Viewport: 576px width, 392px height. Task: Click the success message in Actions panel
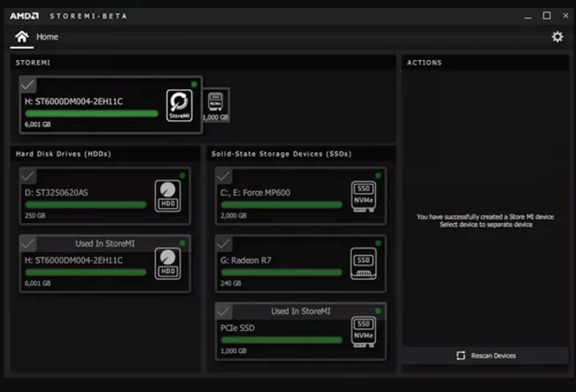(x=485, y=221)
